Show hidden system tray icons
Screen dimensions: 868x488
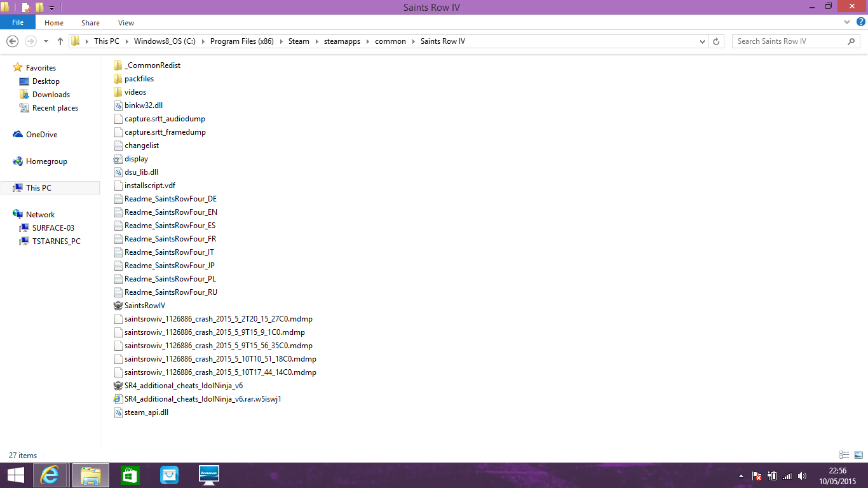[741, 476]
